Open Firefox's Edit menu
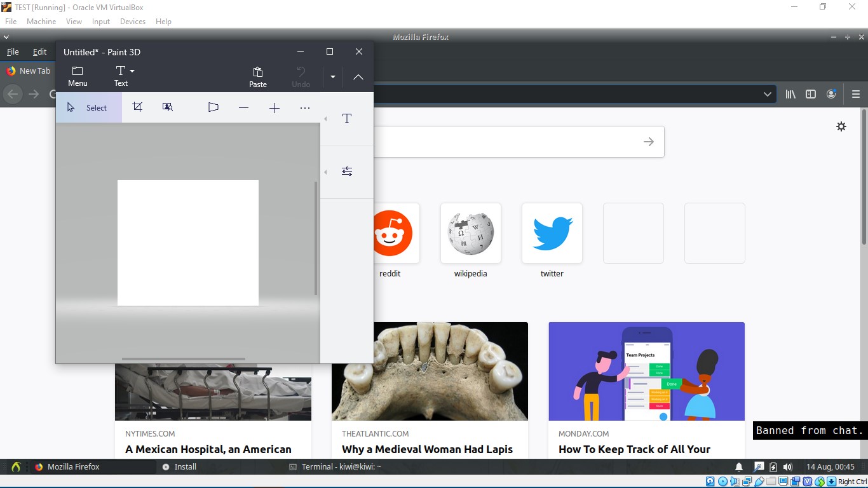Viewport: 868px width, 488px height. (40, 52)
